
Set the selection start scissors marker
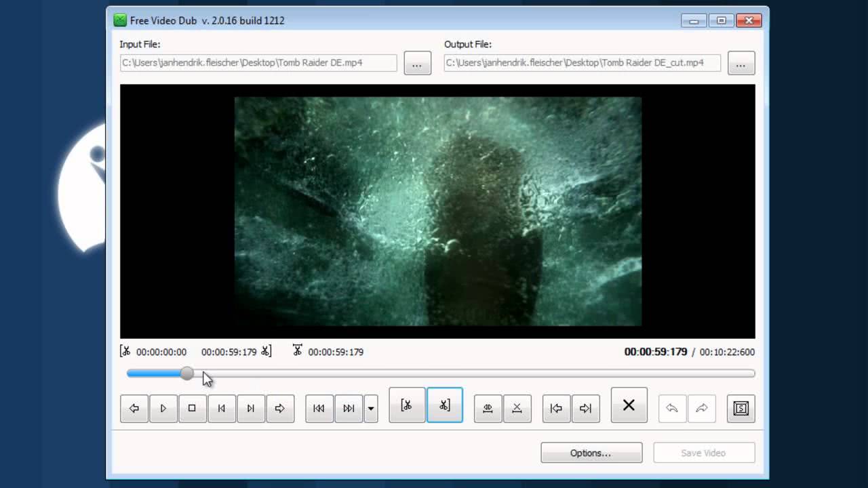pos(407,405)
